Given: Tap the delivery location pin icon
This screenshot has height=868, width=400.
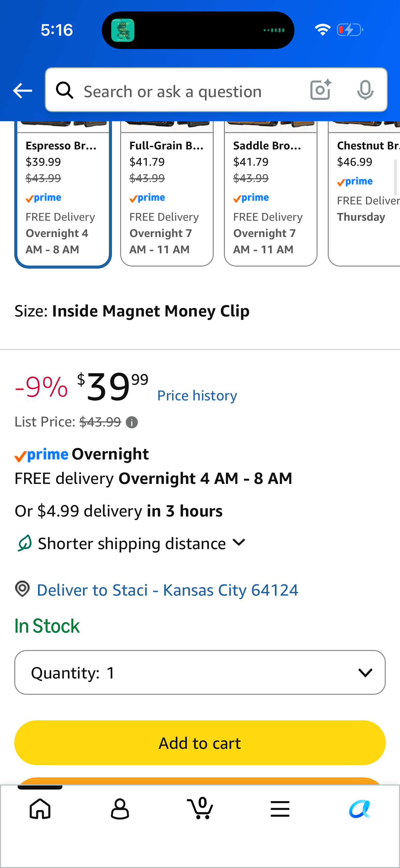Looking at the screenshot, I should coord(22,589).
